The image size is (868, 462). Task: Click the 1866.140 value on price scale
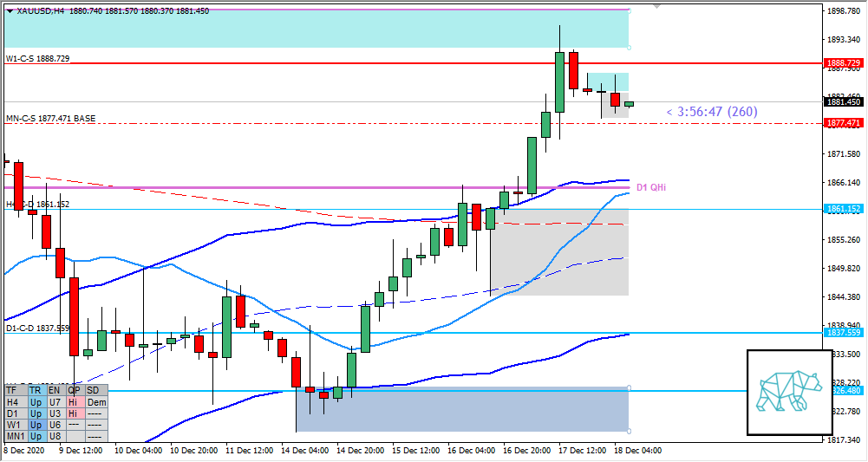[x=845, y=182]
